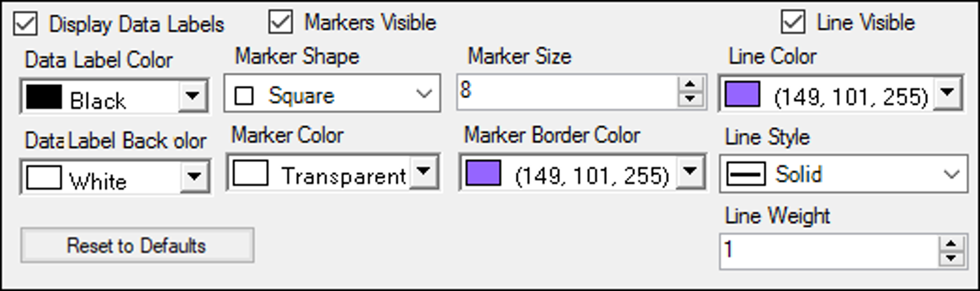Open the Line Color dropdown arrow
This screenshot has width=980, height=291.
tap(947, 92)
